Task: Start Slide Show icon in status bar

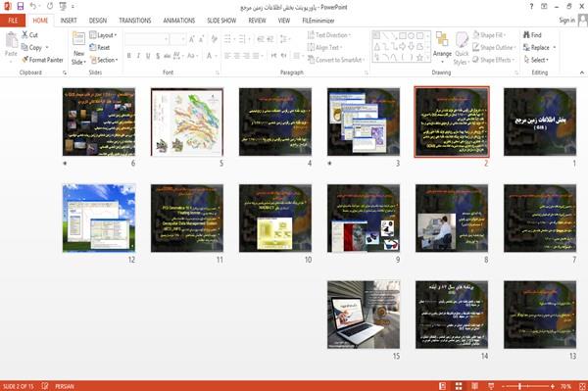Action: (x=491, y=386)
